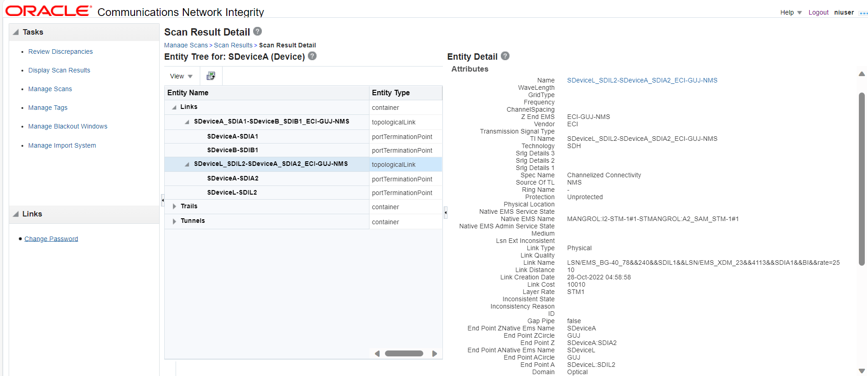Click Change Password link
Screen dimensions: 868x376
tap(51, 239)
